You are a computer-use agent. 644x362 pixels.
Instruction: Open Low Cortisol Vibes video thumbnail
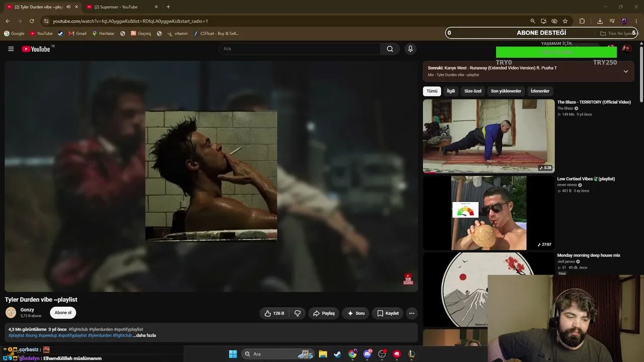[x=489, y=213]
